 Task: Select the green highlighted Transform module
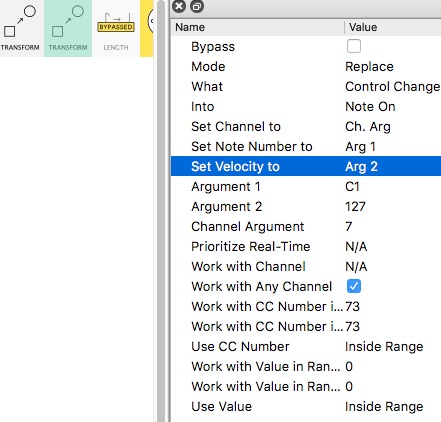coord(68,28)
